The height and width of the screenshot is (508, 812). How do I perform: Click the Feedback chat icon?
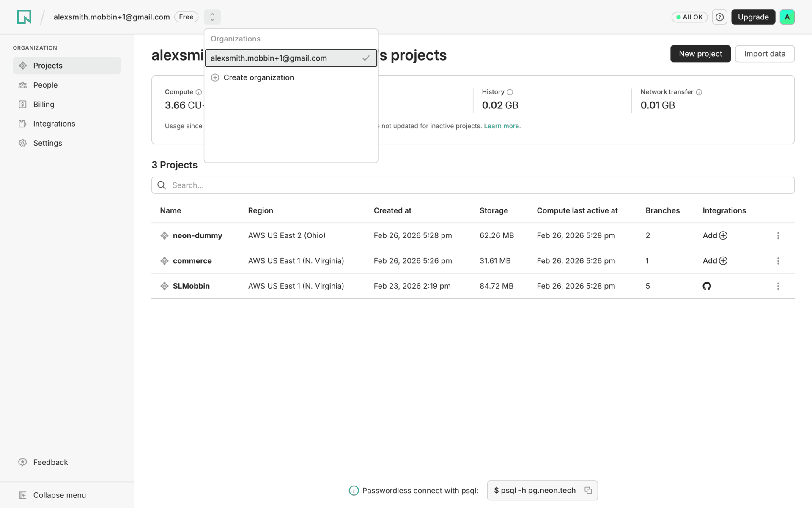[23, 462]
